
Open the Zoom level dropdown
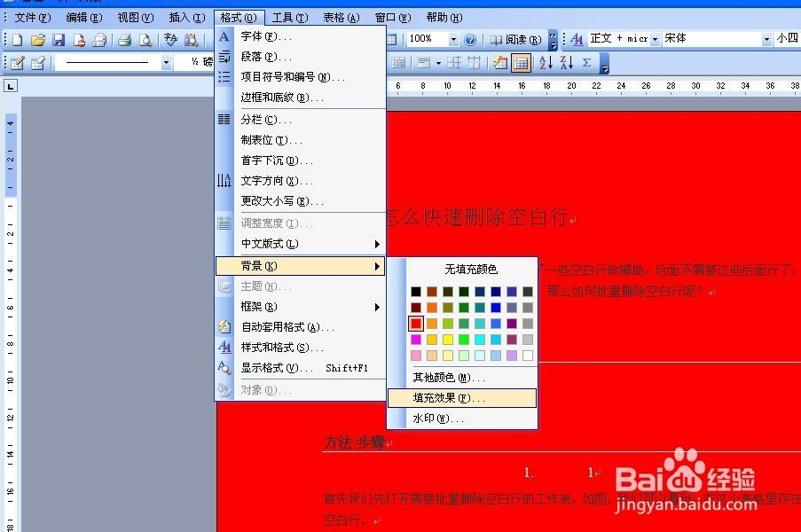click(455, 39)
